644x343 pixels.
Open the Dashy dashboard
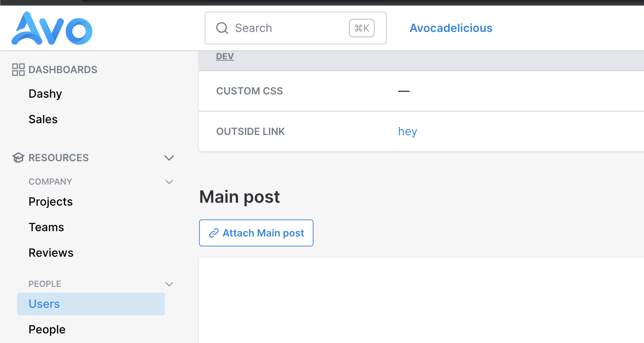pyautogui.click(x=45, y=94)
